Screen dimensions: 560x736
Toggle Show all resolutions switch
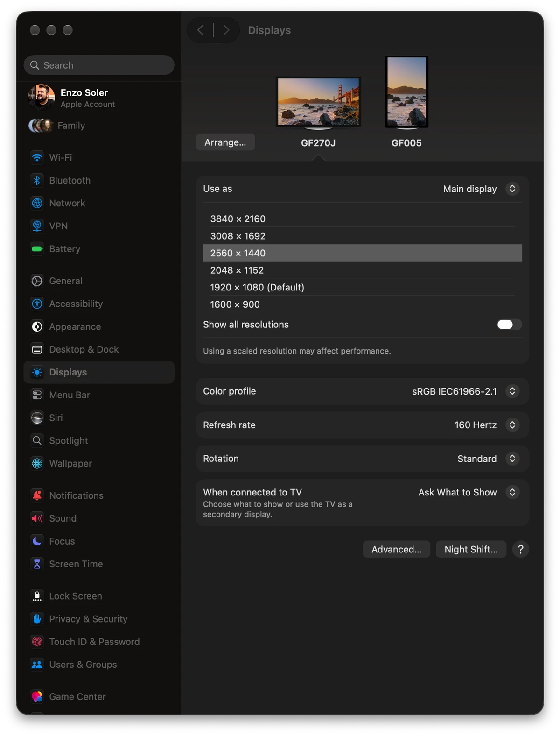[x=509, y=325]
